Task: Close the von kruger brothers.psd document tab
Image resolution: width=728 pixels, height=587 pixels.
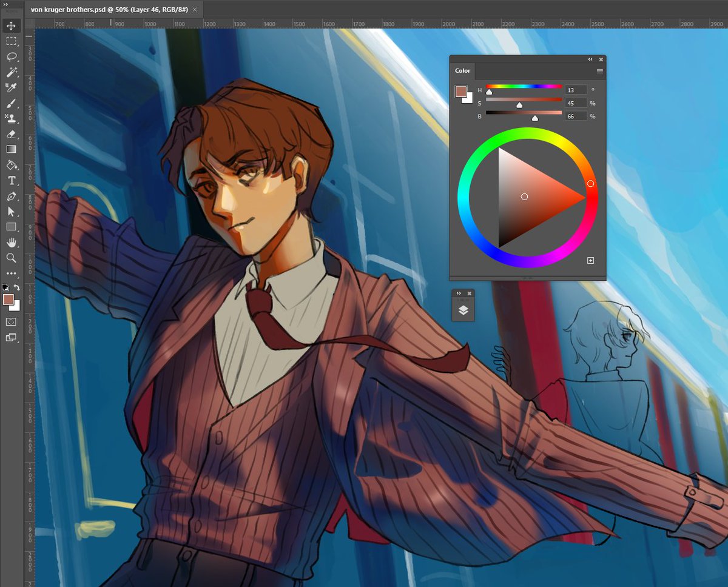Action: coord(196,10)
